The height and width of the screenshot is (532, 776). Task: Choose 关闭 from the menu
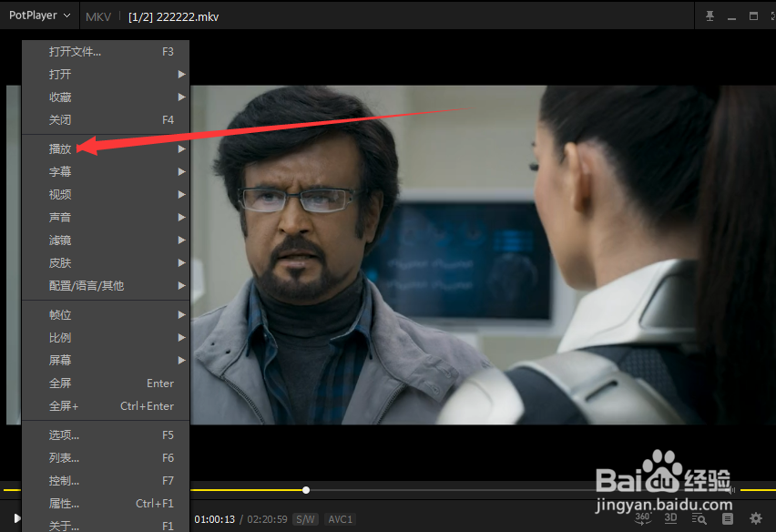[x=106, y=119]
